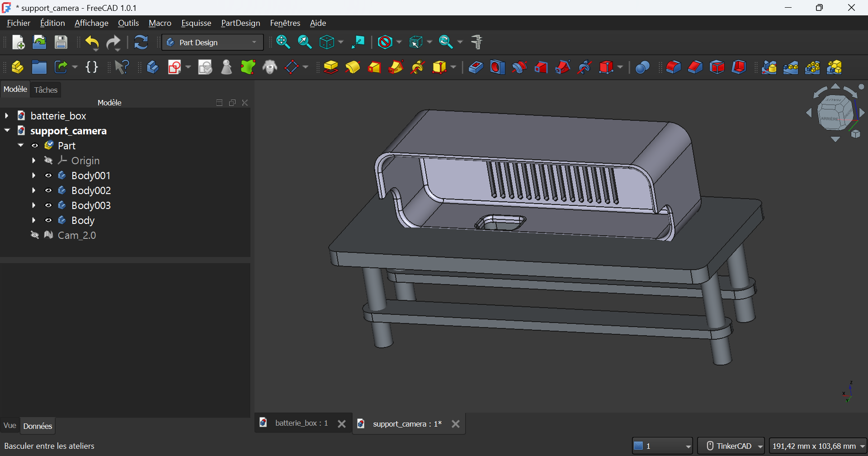This screenshot has width=868, height=456.
Task: Open the Part Design workbench dropdown
Action: pos(212,43)
